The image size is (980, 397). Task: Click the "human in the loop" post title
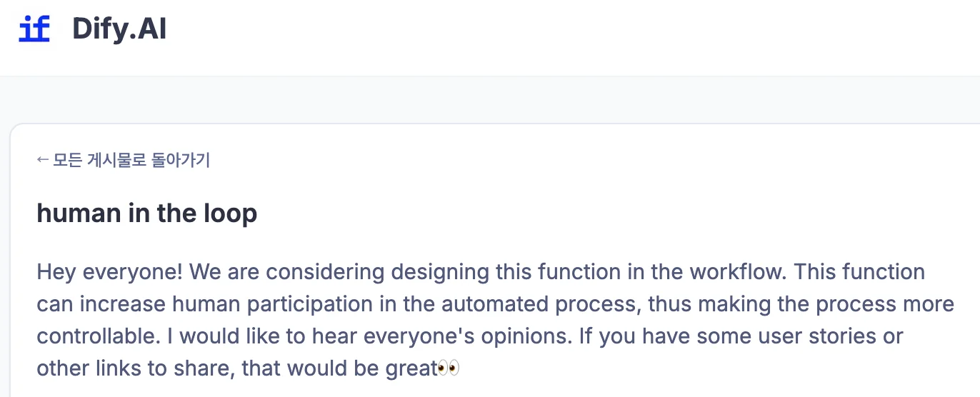[146, 213]
